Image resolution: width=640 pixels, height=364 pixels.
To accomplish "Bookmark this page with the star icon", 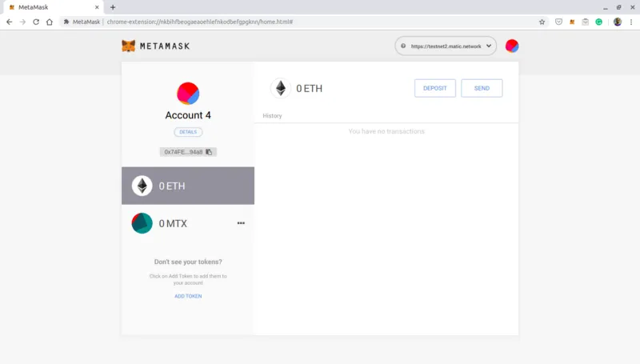I will click(x=542, y=22).
